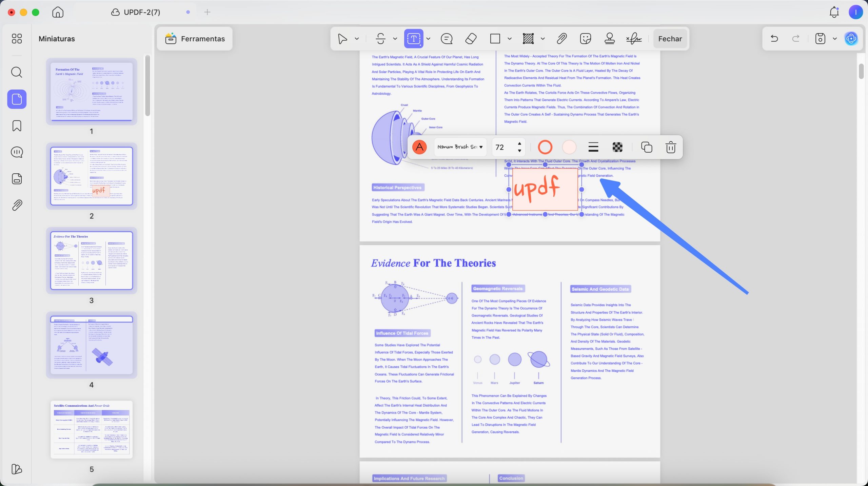Open the notifications bell
Viewport: 868px width, 486px height.
tap(834, 12)
